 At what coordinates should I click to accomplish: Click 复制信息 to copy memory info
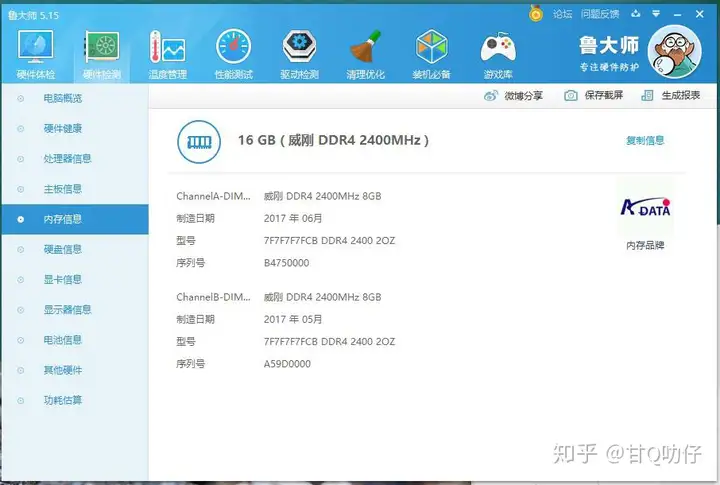point(645,141)
